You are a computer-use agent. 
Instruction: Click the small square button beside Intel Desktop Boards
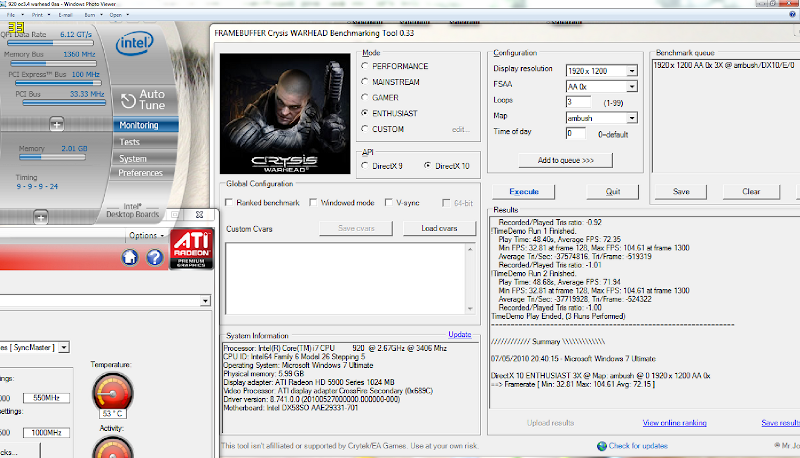(175, 215)
